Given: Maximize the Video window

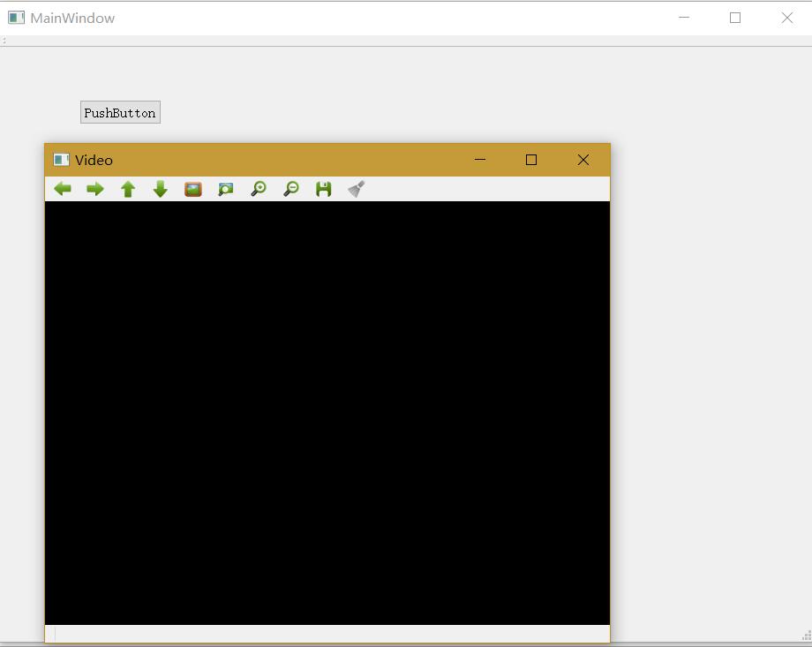Looking at the screenshot, I should 531,160.
